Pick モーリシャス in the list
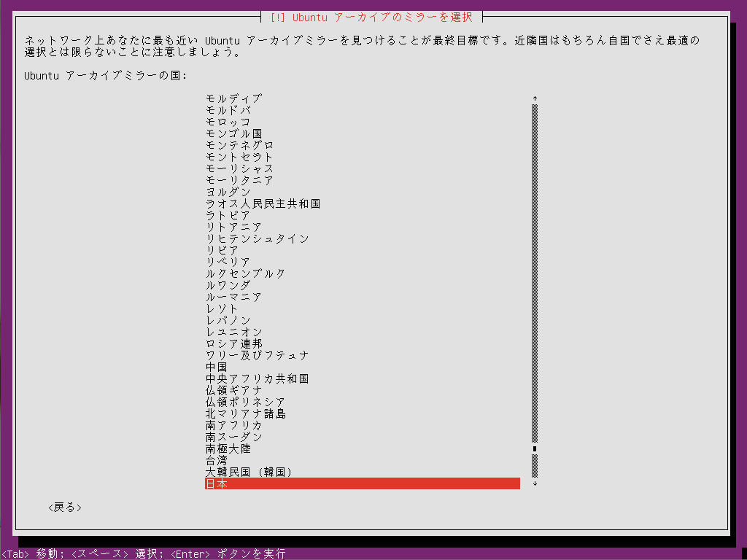This screenshot has height=560, width=747. tap(239, 168)
